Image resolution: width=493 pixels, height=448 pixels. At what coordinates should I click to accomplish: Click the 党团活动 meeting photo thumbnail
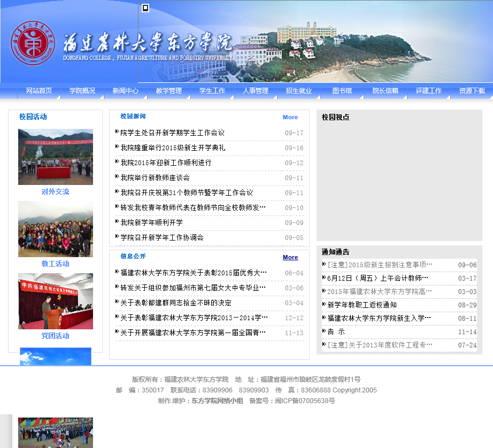(x=56, y=301)
